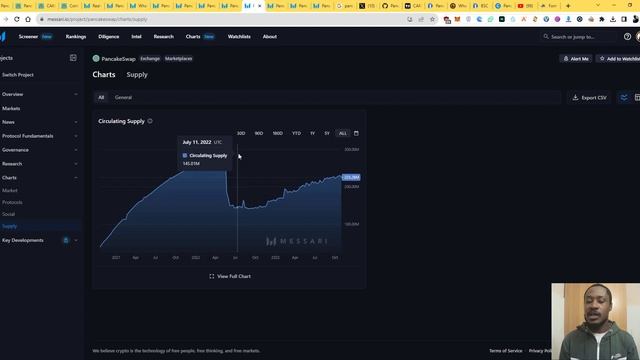Reload the page with the refresh icon
The width and height of the screenshot is (640, 360).
(x=17, y=19)
